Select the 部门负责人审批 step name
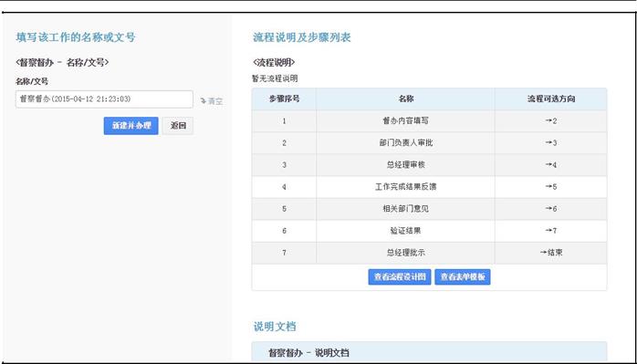This screenshot has width=637, height=364. 405,143
